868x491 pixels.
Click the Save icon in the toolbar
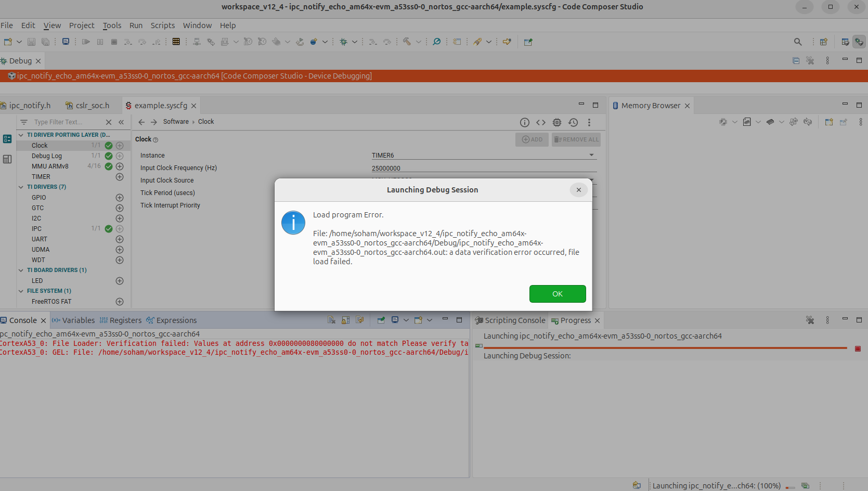[31, 42]
